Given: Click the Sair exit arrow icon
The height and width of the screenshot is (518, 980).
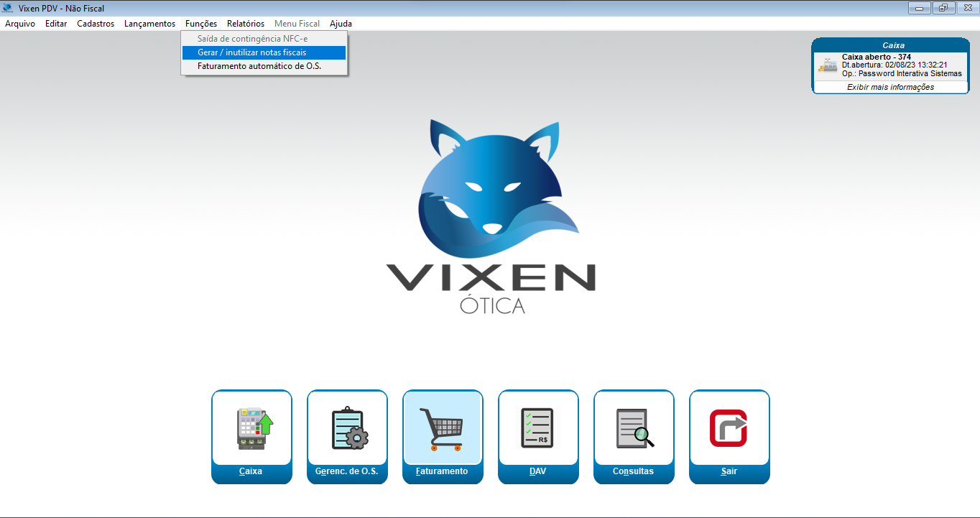Looking at the screenshot, I should (x=729, y=428).
